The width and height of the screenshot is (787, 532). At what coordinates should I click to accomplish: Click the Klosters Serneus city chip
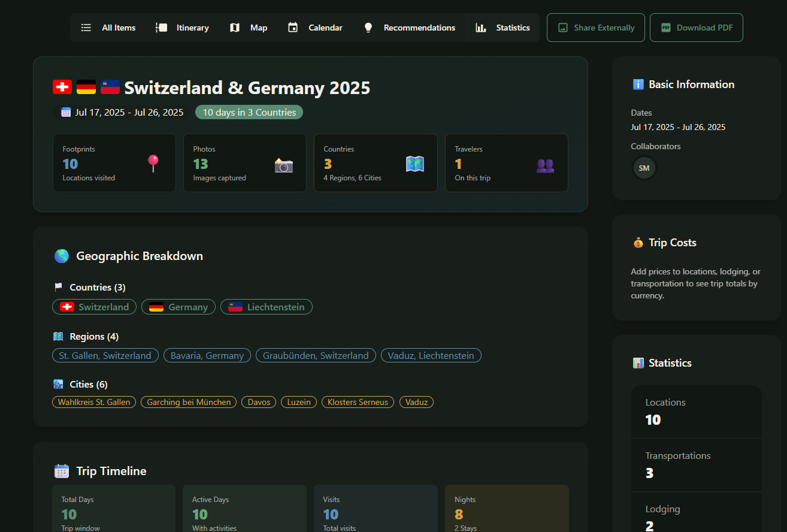[x=358, y=402]
